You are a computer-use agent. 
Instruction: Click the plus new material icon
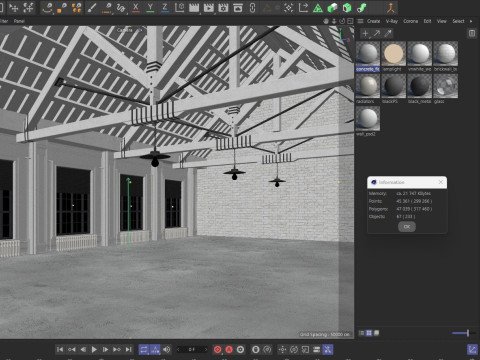tap(365, 33)
